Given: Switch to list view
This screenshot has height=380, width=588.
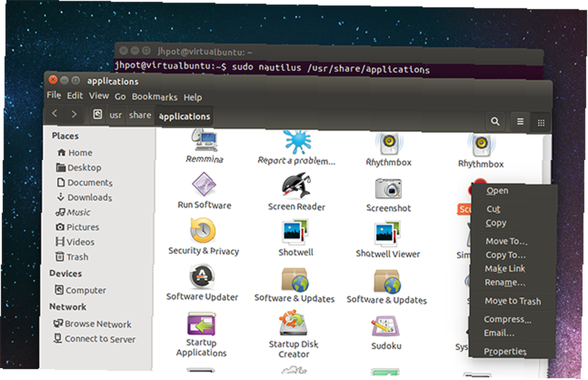Looking at the screenshot, I should click(520, 122).
